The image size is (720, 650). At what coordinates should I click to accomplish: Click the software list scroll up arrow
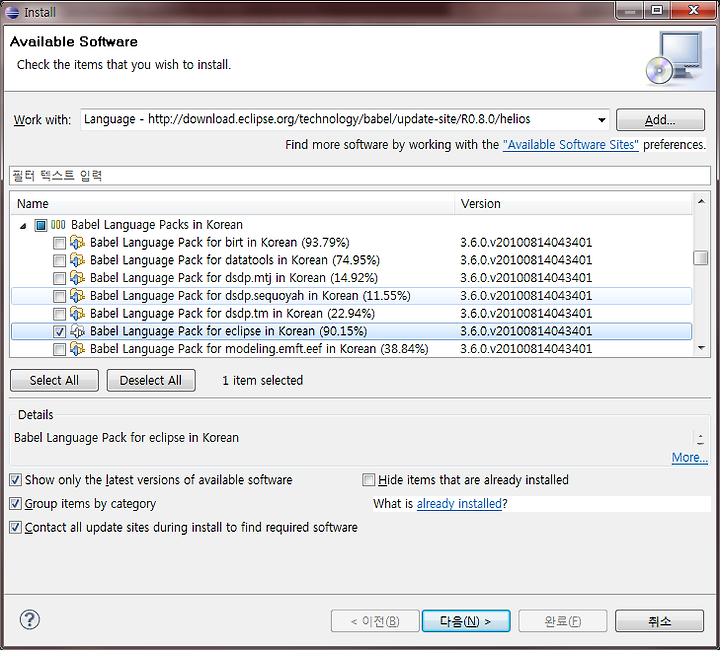click(x=701, y=202)
